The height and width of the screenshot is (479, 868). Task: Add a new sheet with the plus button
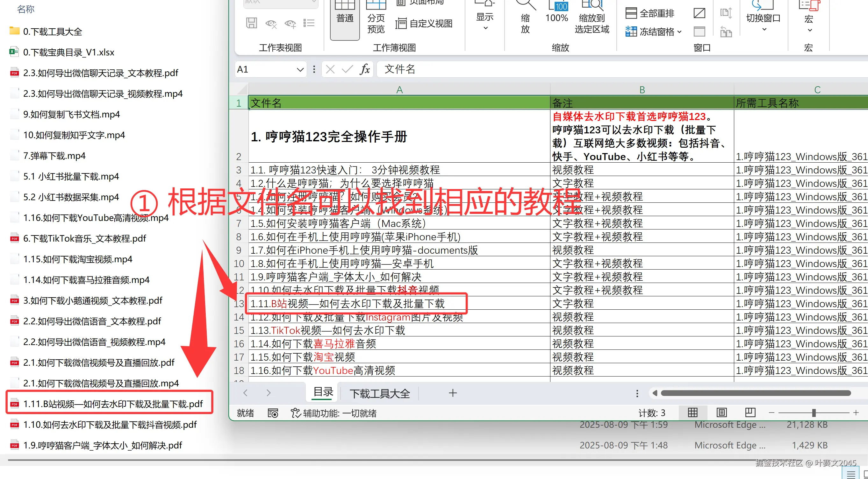tap(453, 393)
